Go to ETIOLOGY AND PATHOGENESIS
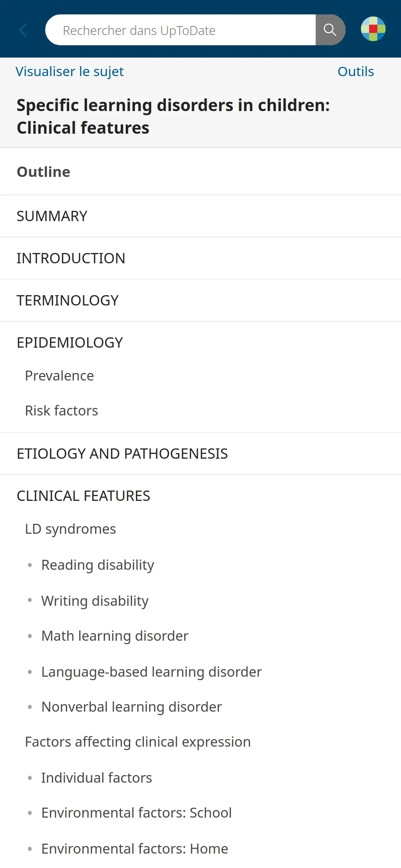The width and height of the screenshot is (401, 868). 122,454
